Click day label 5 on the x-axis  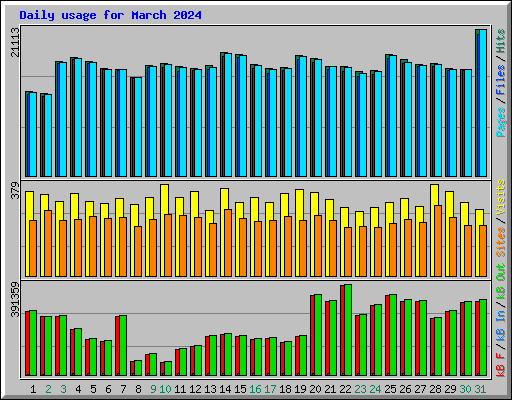(93, 389)
